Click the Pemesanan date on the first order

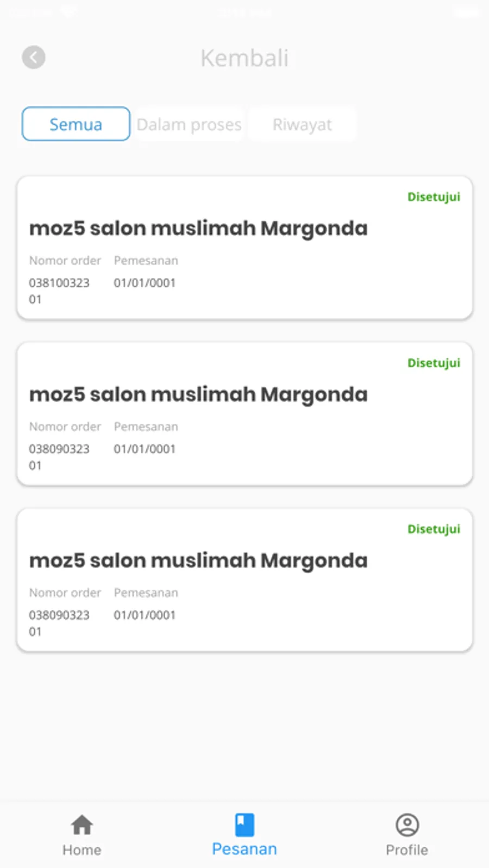(x=145, y=283)
